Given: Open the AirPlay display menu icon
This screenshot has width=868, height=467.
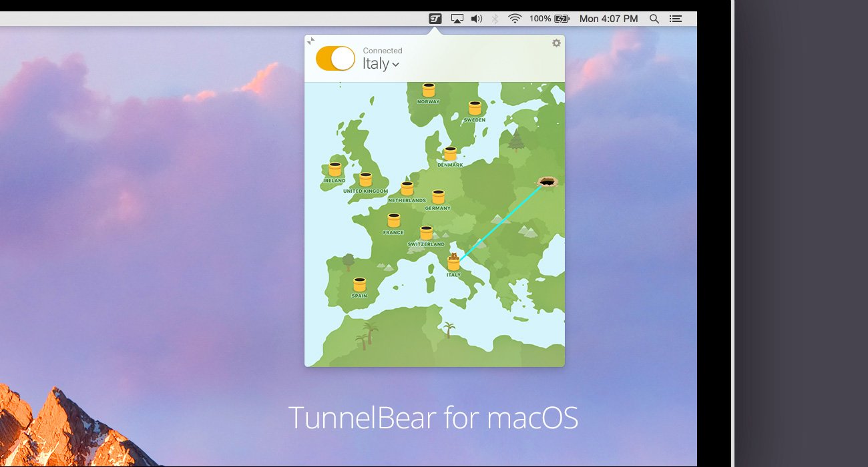Looking at the screenshot, I should click(x=457, y=19).
